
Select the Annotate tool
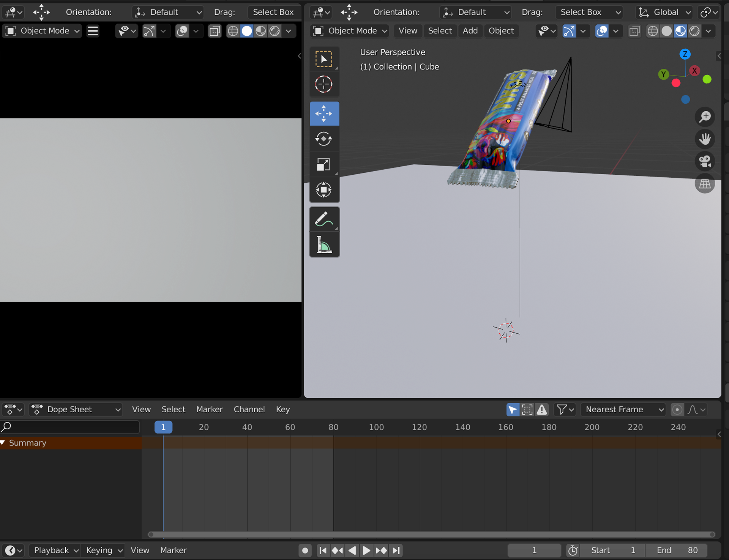pos(324,219)
